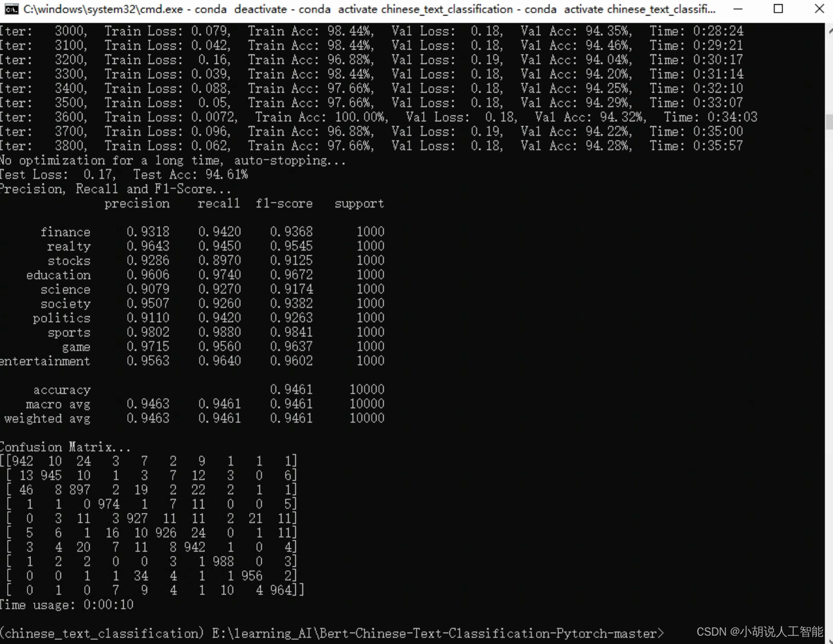Click 'Time: 0:35:57' in Iter 3800 line
This screenshot has width=833, height=644.
pyautogui.click(x=696, y=146)
